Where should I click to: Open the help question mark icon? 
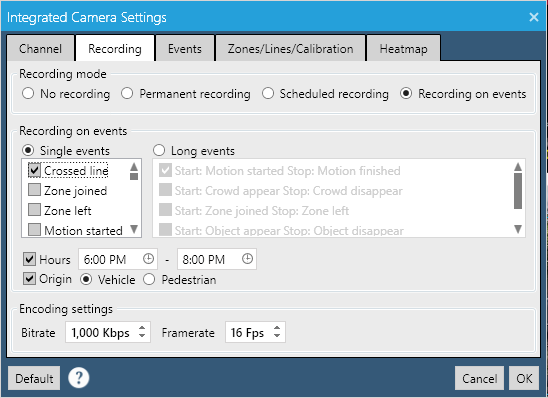79,378
